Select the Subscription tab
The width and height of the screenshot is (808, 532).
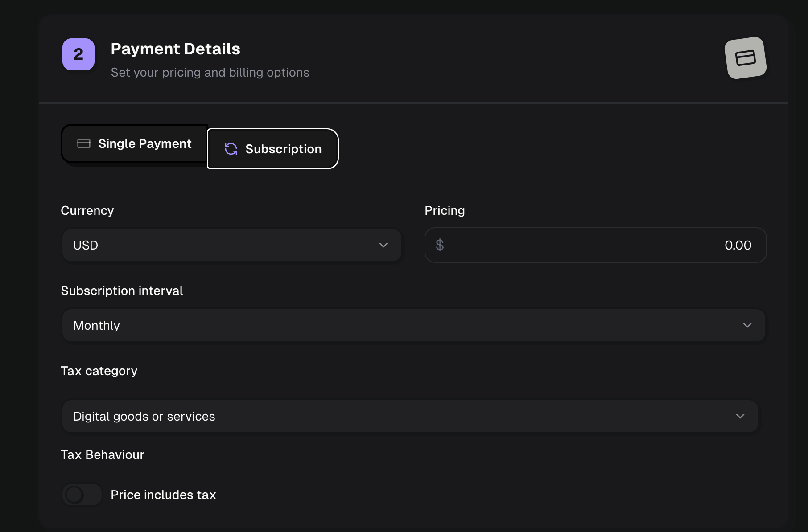tap(272, 149)
